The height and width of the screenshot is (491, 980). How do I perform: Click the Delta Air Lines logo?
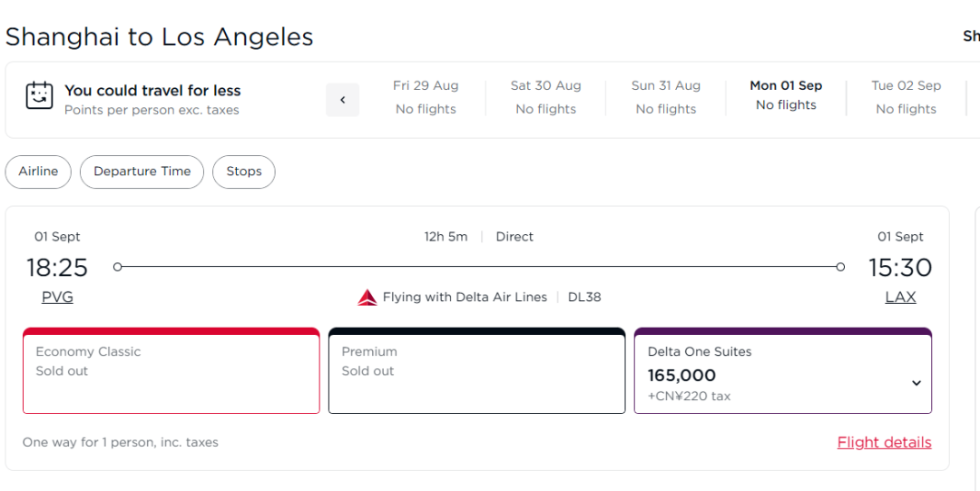367,298
